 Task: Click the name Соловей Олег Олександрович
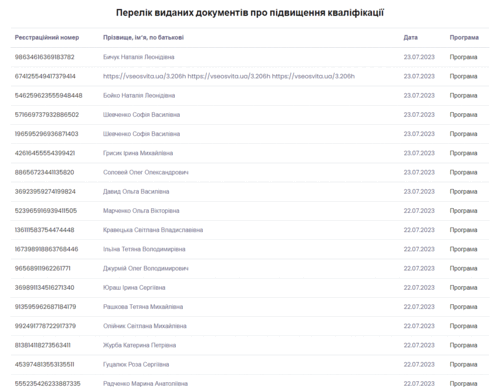pos(146,172)
